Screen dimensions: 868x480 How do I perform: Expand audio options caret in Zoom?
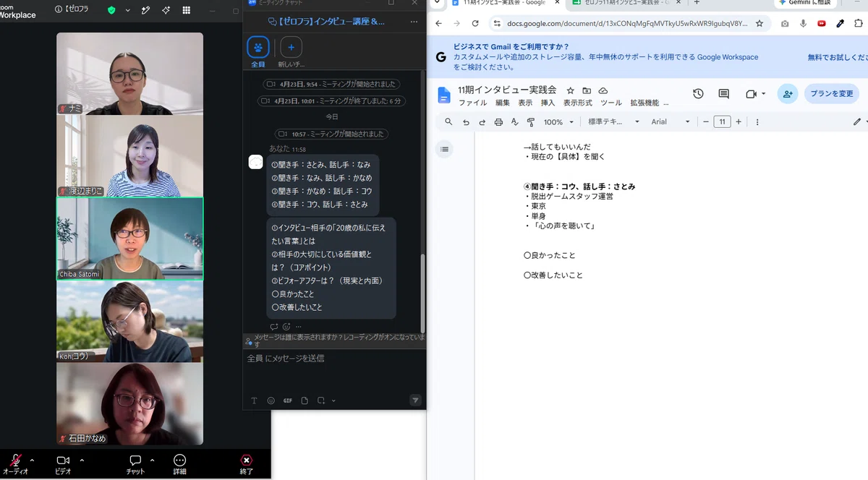pos(32,460)
